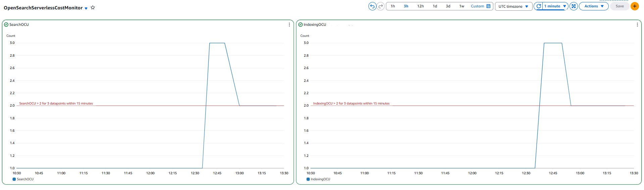Add a widget with the orange plus button
Screen dimensions: 644x190
point(635,6)
